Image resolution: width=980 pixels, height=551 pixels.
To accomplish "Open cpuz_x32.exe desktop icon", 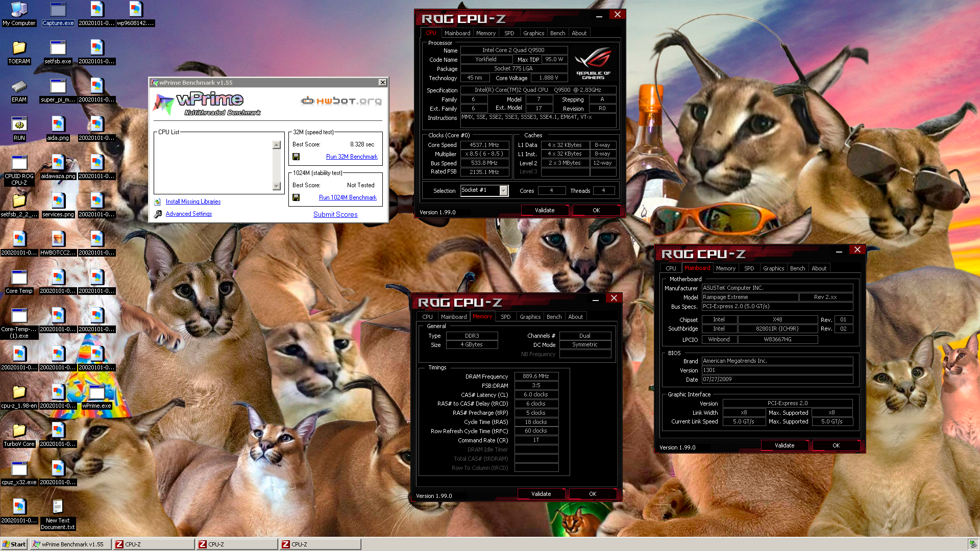I will 19,473.
